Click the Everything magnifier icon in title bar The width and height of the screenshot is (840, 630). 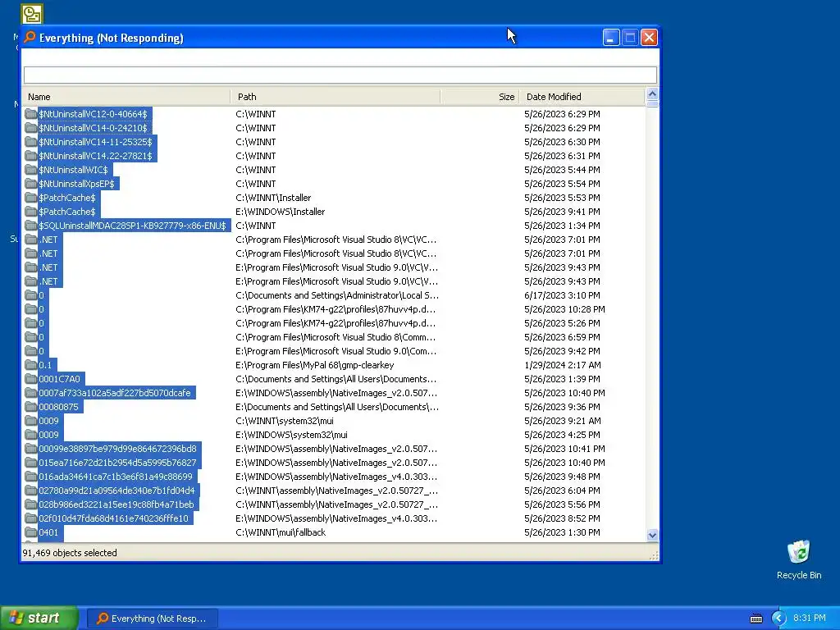(x=30, y=37)
